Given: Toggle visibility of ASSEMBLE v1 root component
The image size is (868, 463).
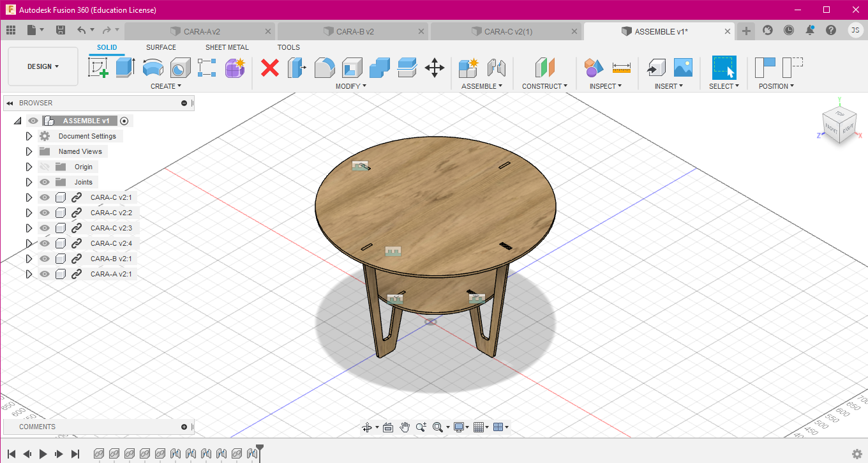Looking at the screenshot, I should tap(33, 121).
